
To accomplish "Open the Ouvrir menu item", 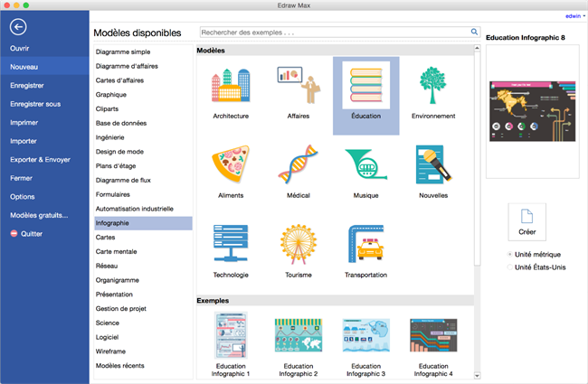I will (20, 48).
